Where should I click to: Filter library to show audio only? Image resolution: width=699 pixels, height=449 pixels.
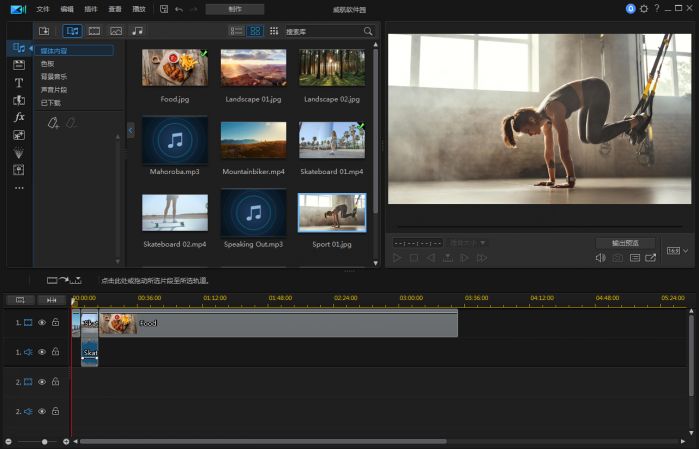[137, 31]
